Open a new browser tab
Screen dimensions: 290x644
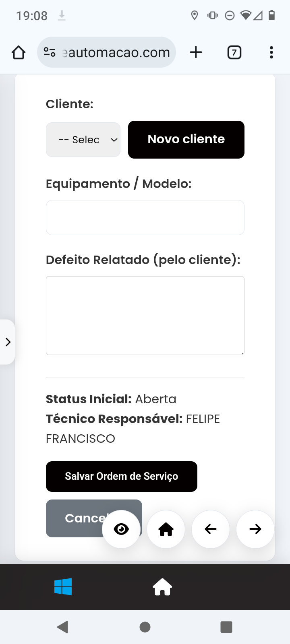pos(196,52)
